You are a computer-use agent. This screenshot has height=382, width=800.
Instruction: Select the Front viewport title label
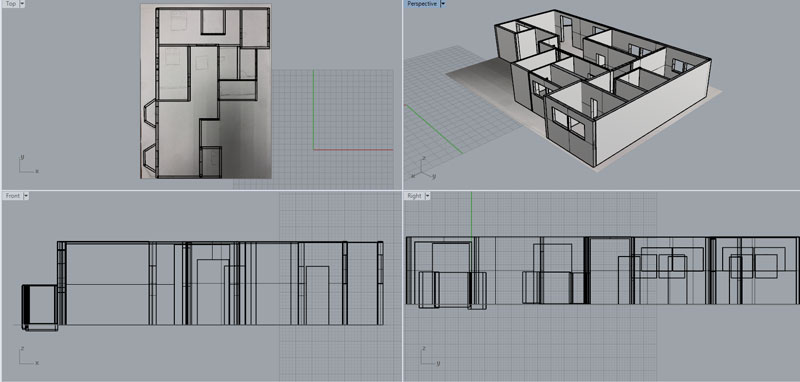[x=12, y=196]
